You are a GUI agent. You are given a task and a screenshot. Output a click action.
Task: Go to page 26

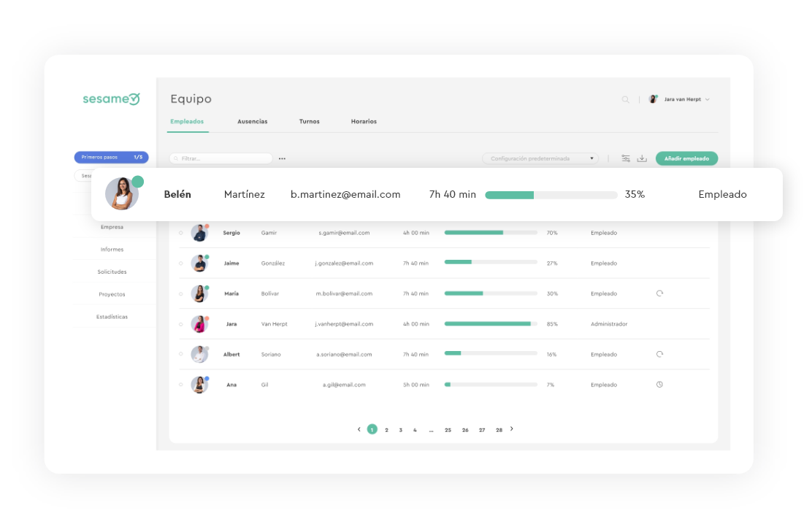coord(465,430)
